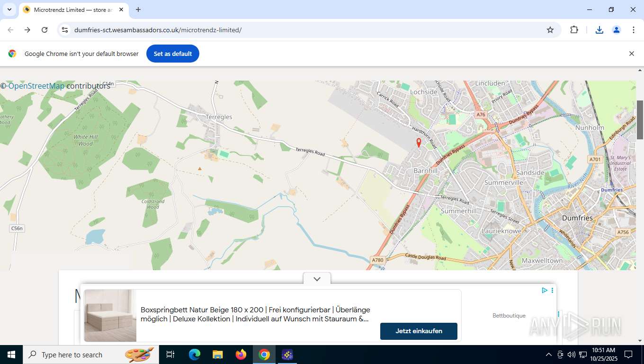Click the Coldstrand Wood label on map
Image resolution: width=644 pixels, height=364 pixels.
click(153, 204)
